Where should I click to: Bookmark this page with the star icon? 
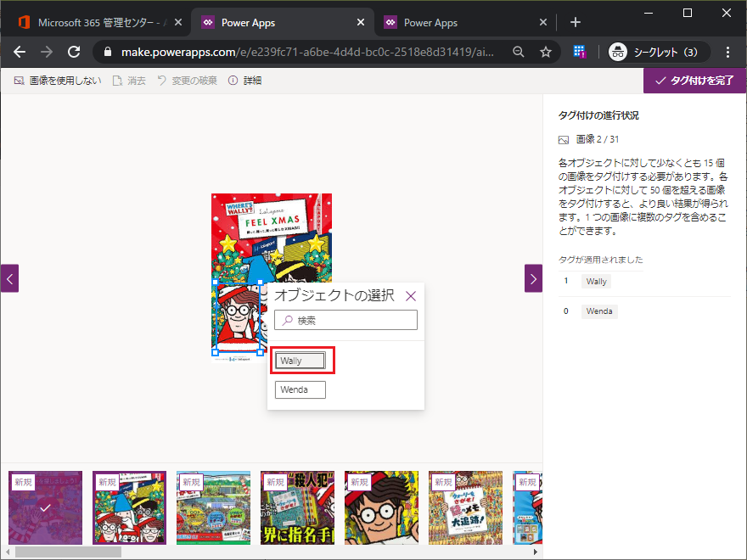click(546, 52)
